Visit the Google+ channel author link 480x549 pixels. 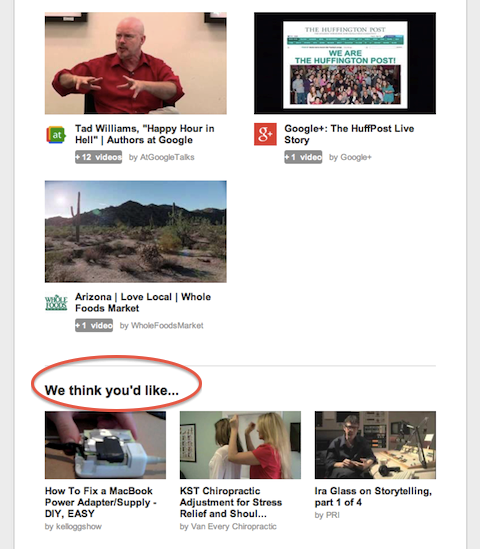356,157
